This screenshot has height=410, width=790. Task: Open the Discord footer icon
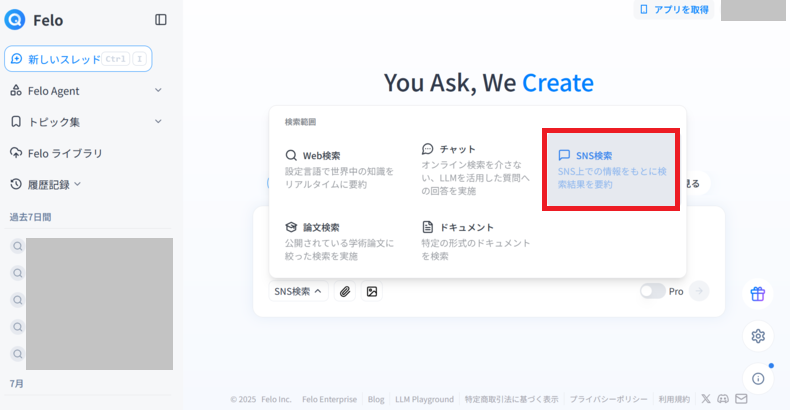tap(723, 399)
